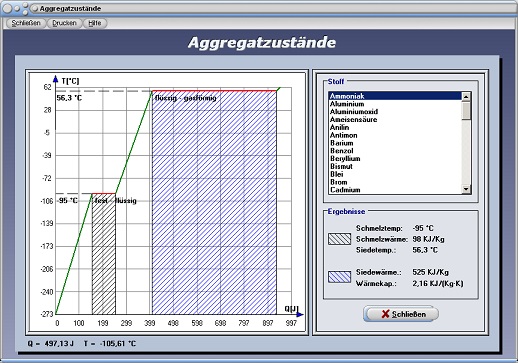The height and width of the screenshot is (363, 518).
Task: Click the Stoff list scrollbar thumb
Action: point(466,111)
